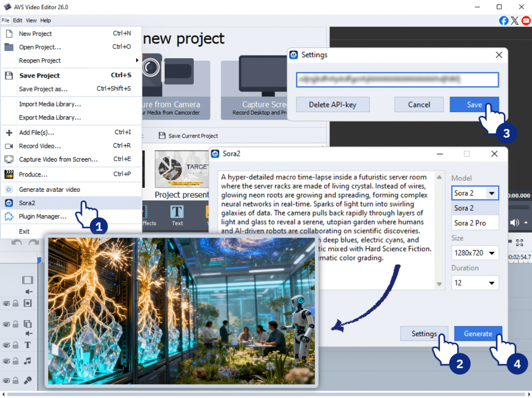Open the YouTube icon
532x398 pixels.
click(x=526, y=21)
